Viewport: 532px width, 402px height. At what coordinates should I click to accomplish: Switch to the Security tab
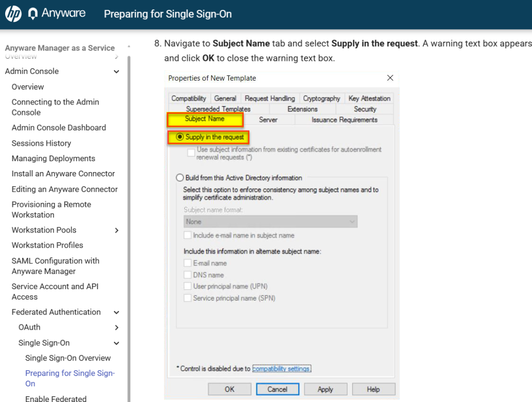(x=365, y=109)
